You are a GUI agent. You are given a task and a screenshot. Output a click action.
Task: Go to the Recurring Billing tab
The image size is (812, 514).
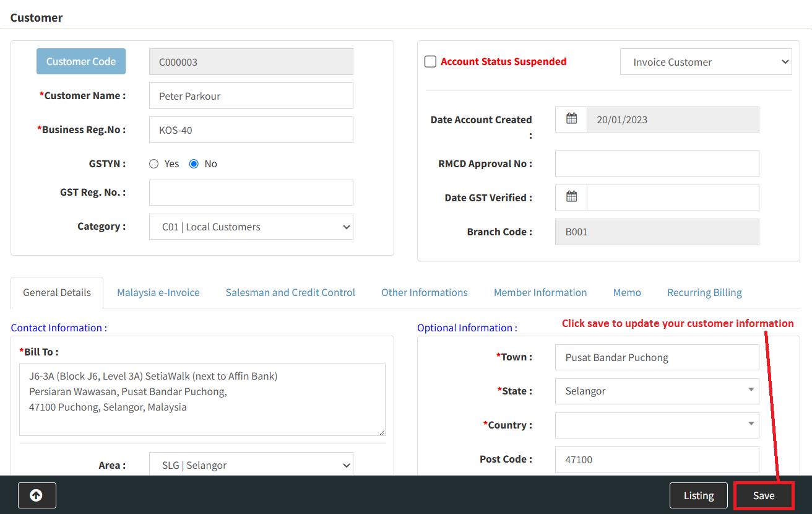704,292
